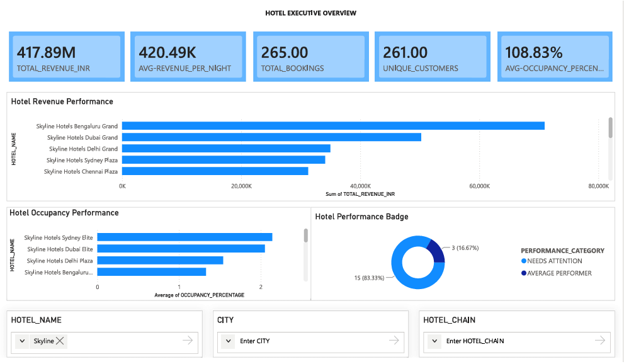Viewport: 624px width, 364px height.
Task: Click the Average of OCCUPANCY_PERCENTAGE axis title
Action: pos(200,295)
